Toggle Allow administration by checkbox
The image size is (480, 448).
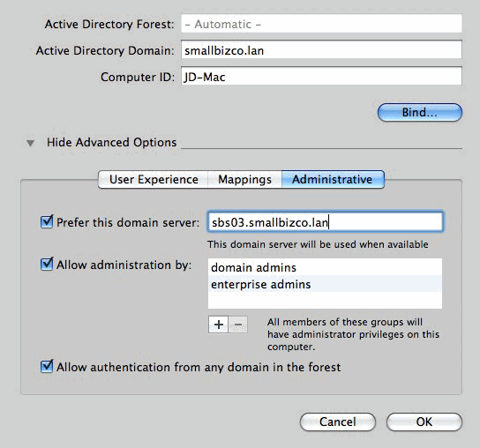(47, 264)
